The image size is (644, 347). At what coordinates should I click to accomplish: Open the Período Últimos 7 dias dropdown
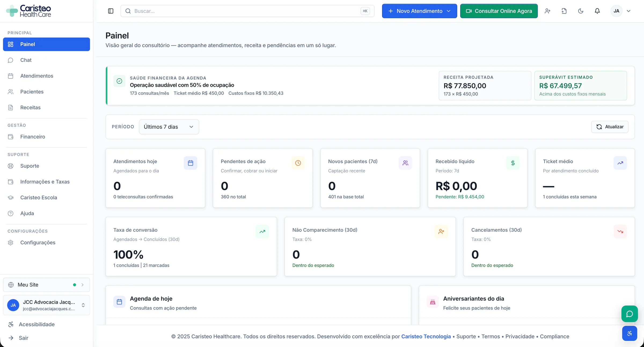(x=169, y=127)
